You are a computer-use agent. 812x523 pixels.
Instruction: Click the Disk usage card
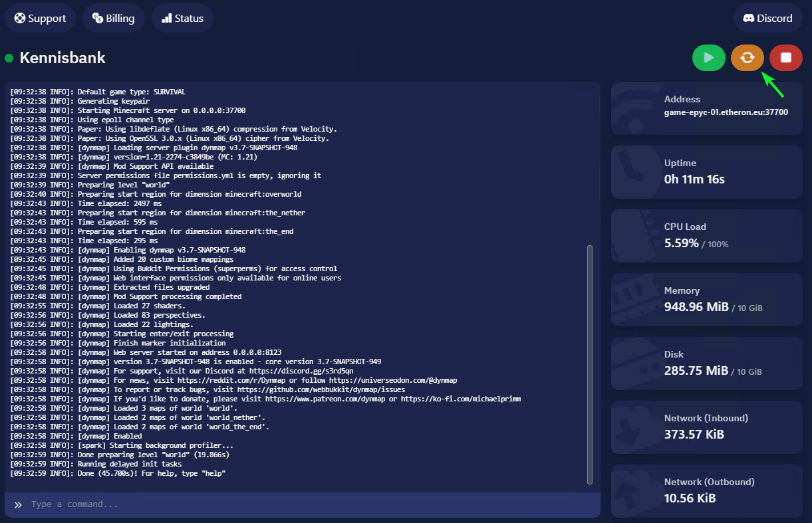[706, 363]
